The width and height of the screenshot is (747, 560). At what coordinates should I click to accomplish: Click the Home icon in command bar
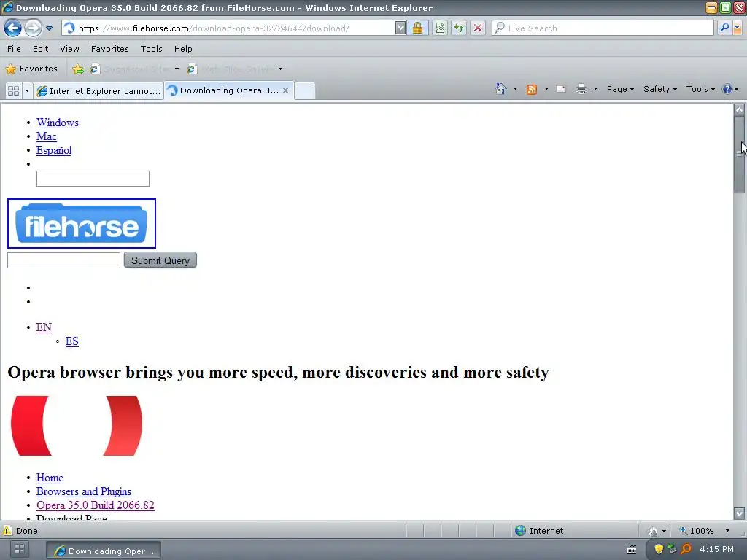500,89
